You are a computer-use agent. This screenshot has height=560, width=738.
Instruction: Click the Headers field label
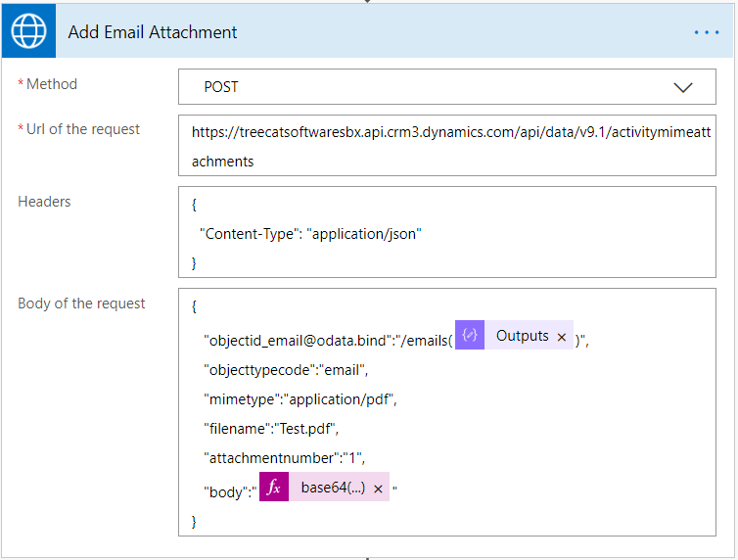44,202
